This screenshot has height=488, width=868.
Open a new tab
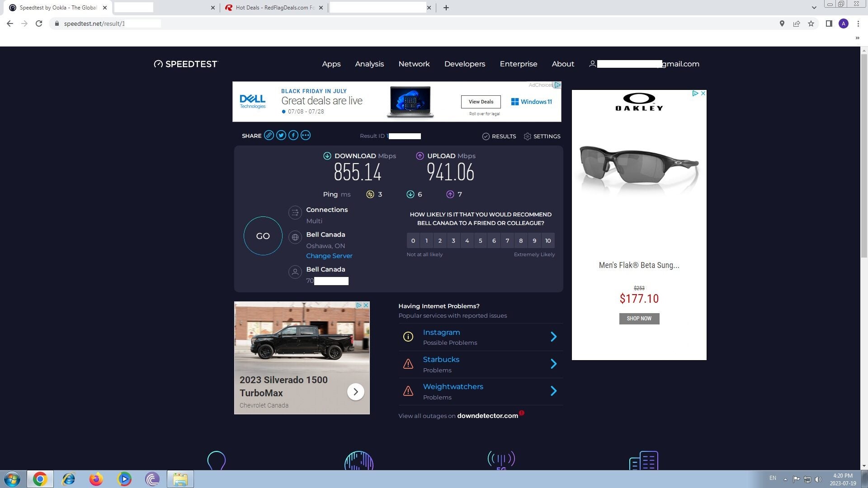coord(446,8)
